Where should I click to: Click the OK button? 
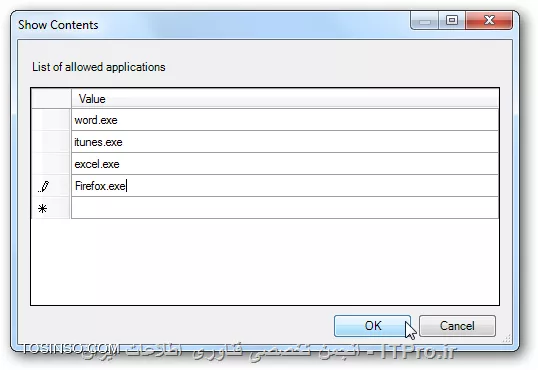pos(372,326)
